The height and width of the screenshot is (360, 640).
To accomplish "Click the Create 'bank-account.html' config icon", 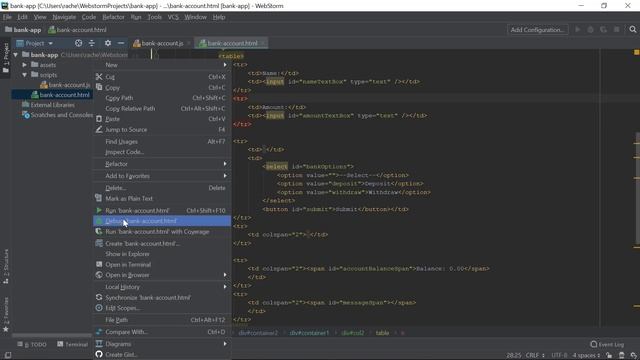I will (99, 243).
